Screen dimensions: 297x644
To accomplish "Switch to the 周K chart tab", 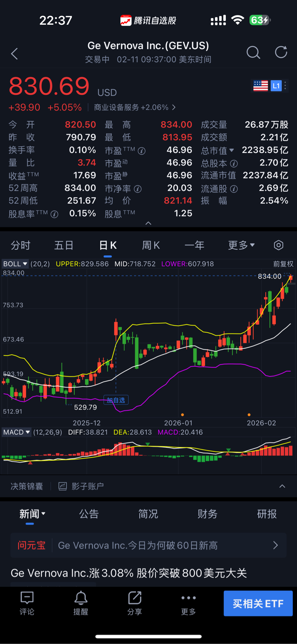I will pyautogui.click(x=151, y=245).
